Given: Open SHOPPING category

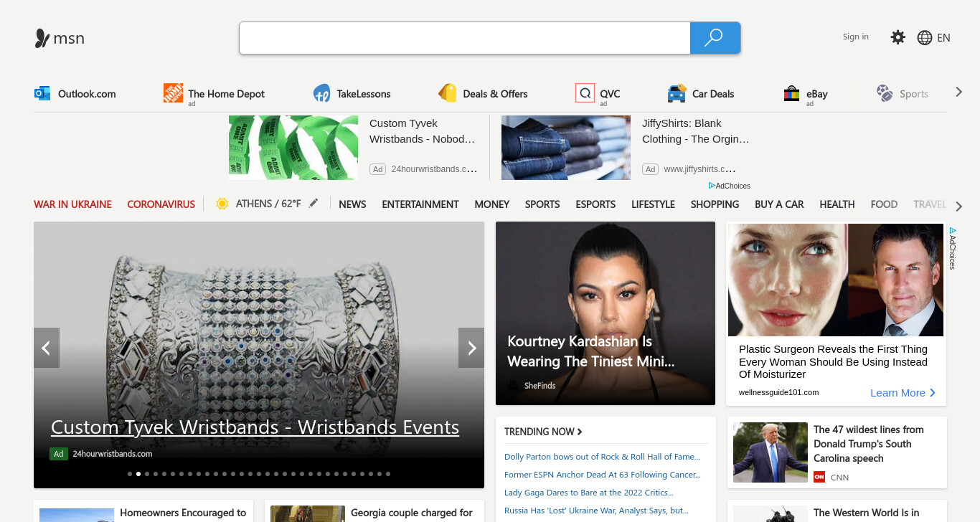Looking at the screenshot, I should click(x=715, y=204).
